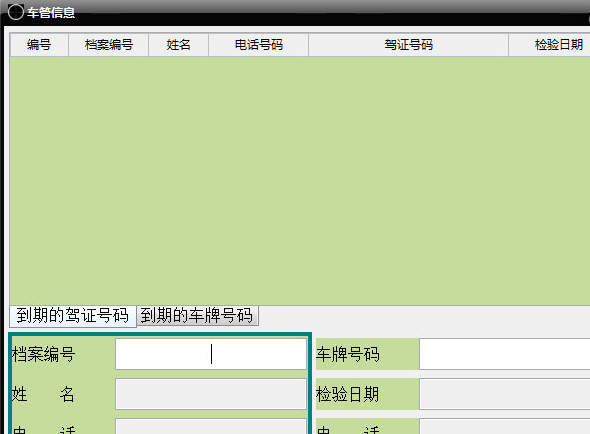The image size is (590, 434).
Task: Click the 检验日期 column header
Action: point(550,45)
